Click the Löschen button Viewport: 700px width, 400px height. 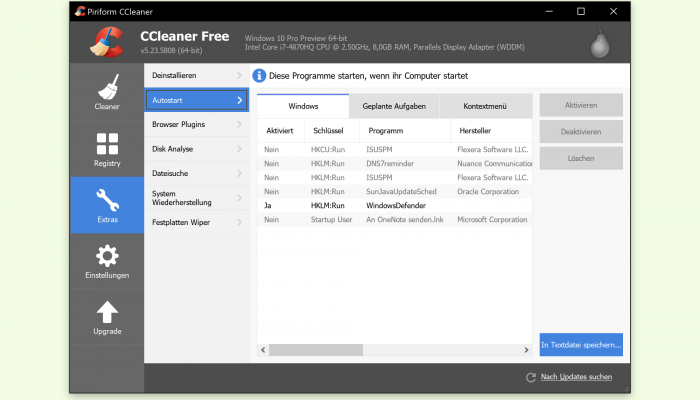click(x=581, y=158)
